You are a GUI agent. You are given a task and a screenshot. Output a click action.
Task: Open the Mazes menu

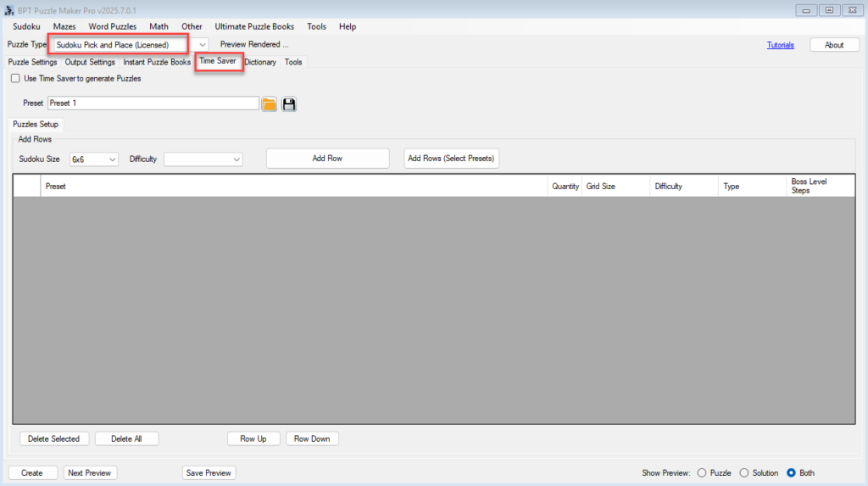64,26
